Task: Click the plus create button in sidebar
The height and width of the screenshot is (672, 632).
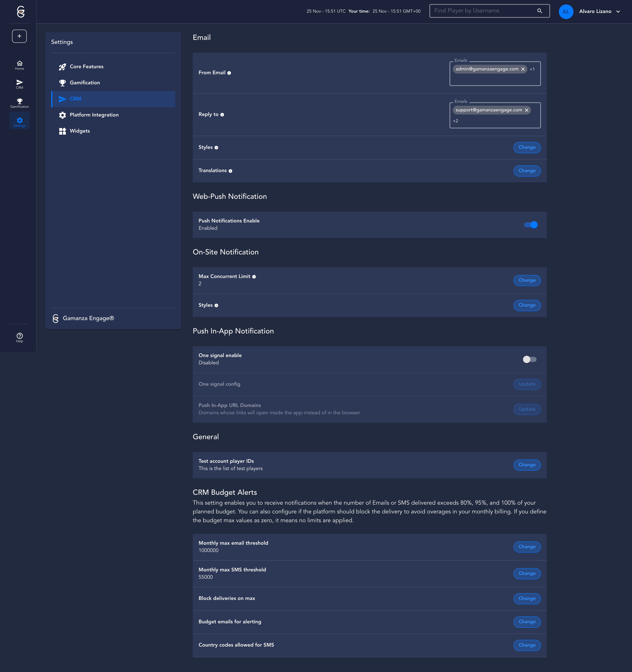Action: [19, 36]
